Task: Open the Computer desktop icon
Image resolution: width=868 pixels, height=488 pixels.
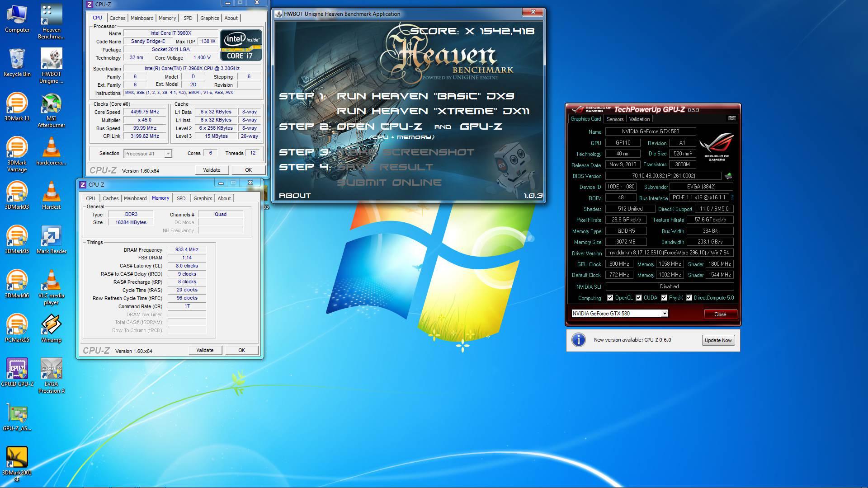Action: tap(17, 19)
